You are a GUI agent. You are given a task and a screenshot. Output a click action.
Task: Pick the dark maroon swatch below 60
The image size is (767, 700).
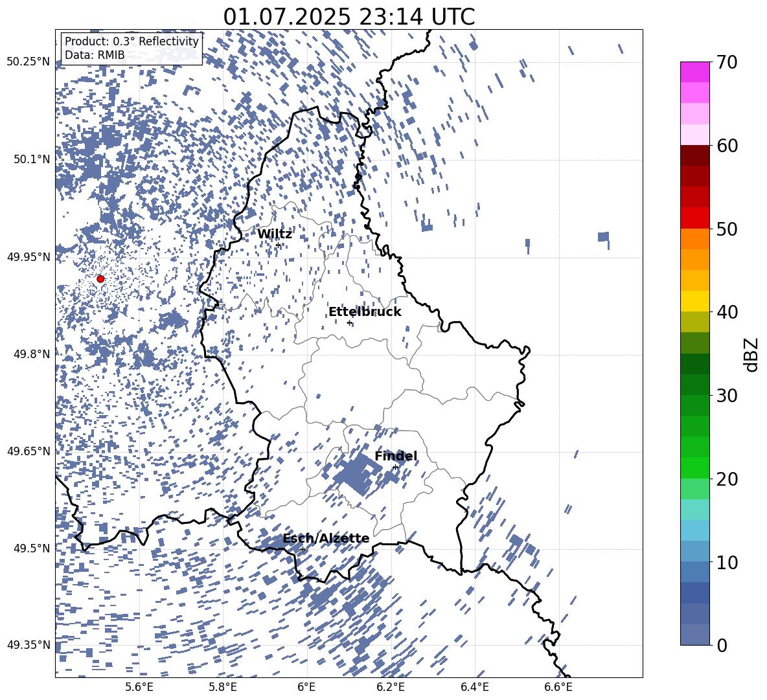pyautogui.click(x=694, y=155)
